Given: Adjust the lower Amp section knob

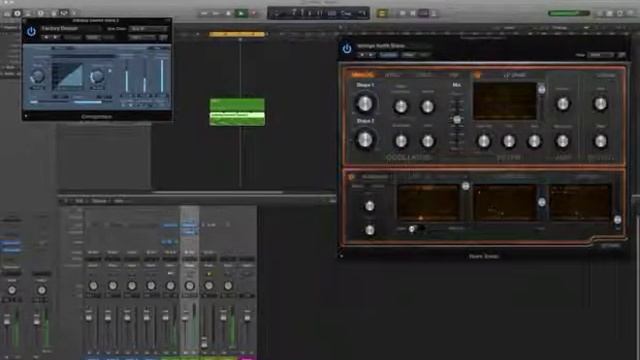Looking at the screenshot, I should pos(562,141).
